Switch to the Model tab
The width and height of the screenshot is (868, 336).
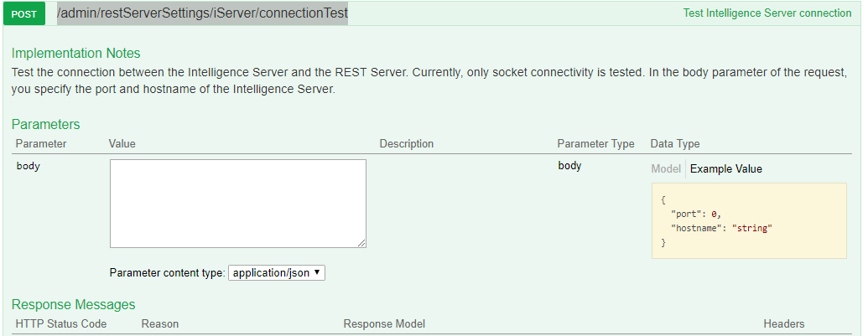(666, 168)
